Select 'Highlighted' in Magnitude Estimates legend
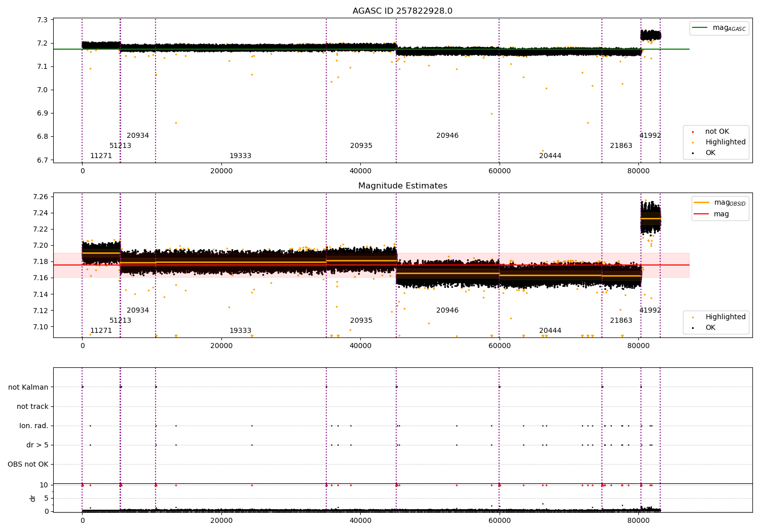 click(726, 317)
